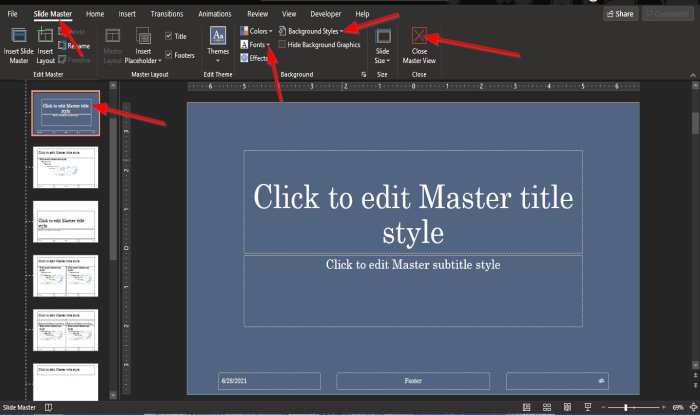Click the zoom slider handle
The image size is (700, 415).
tap(626, 408)
